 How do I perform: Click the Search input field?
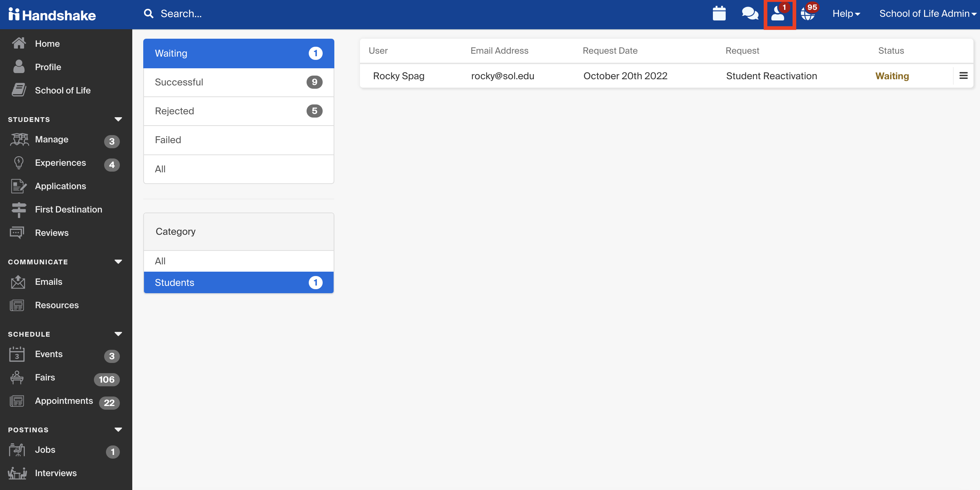pos(181,13)
